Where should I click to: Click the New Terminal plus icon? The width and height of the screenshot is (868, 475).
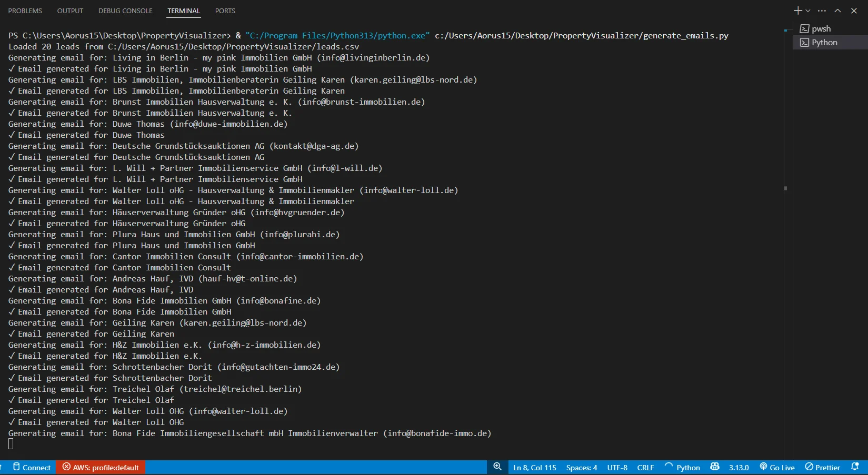click(797, 11)
